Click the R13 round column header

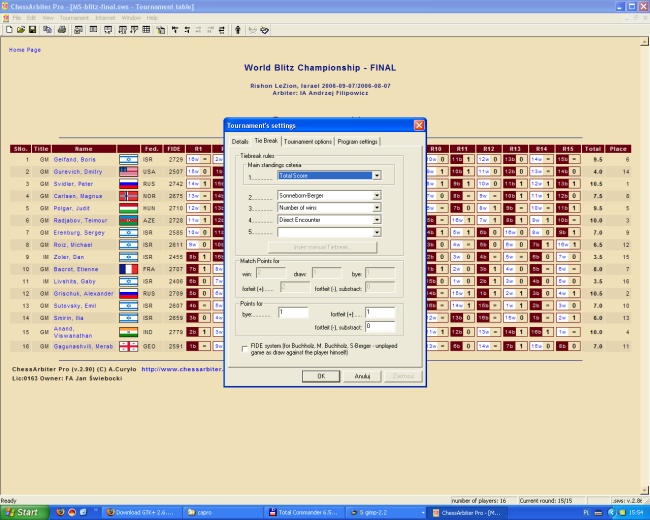[x=515, y=149]
